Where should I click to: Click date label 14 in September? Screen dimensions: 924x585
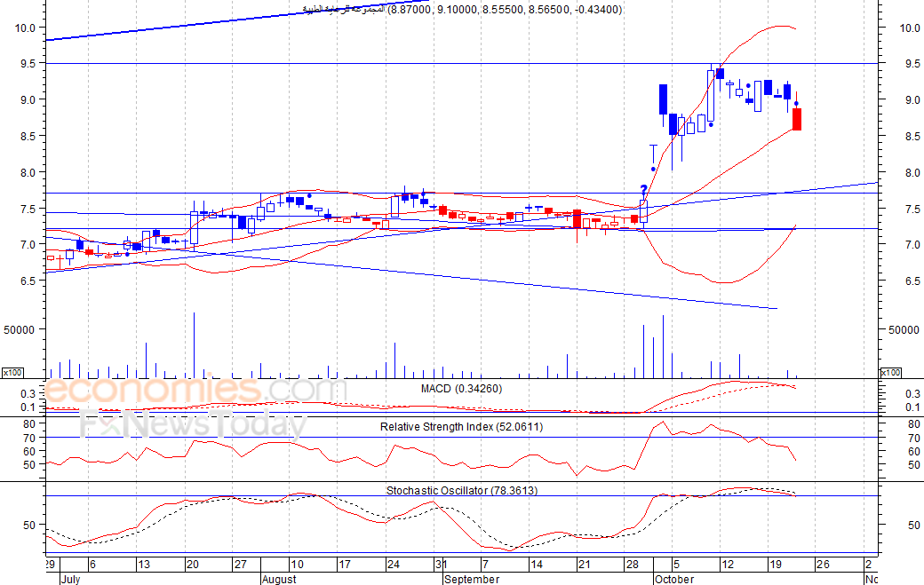coord(537,565)
